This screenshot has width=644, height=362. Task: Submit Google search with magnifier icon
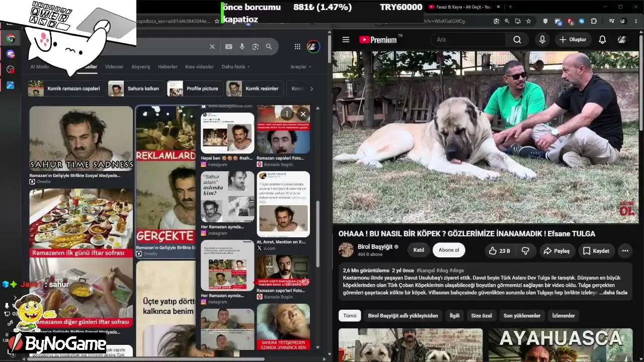pos(269,47)
